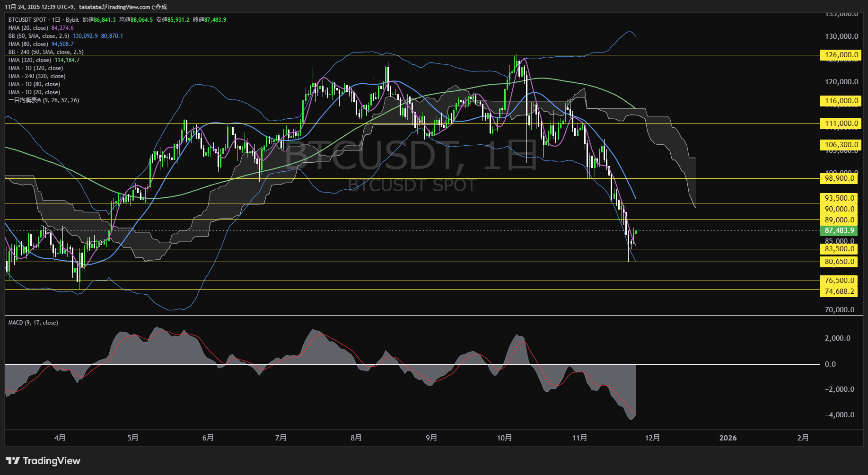Click the green current price tag 87,483.9
This screenshot has width=868, height=475.
click(x=840, y=230)
